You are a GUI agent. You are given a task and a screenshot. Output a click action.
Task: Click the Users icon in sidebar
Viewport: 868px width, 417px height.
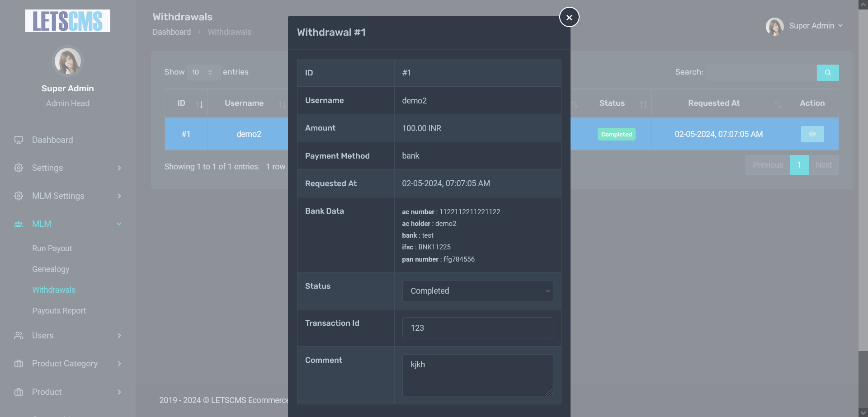click(19, 336)
